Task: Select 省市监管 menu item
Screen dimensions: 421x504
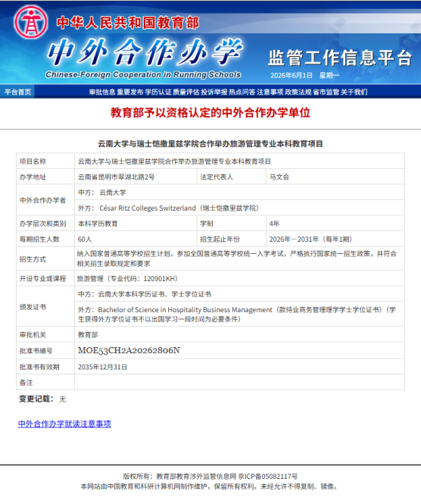Action: 326,92
